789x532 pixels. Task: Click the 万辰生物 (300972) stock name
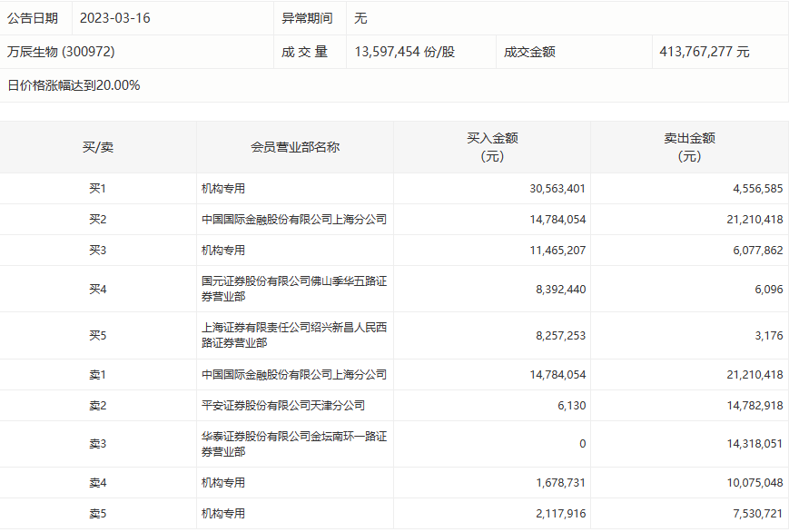pos(61,52)
